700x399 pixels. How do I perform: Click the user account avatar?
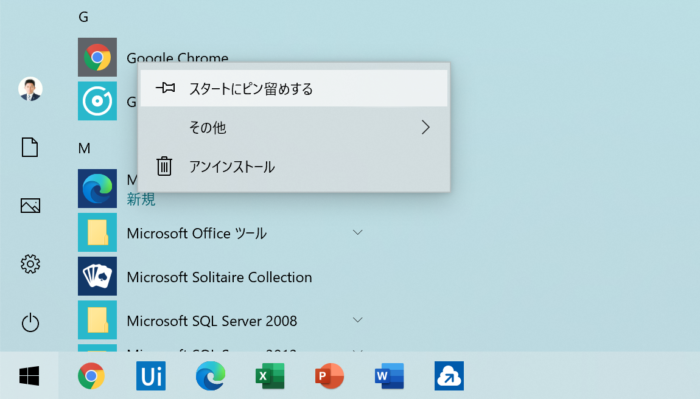(30, 89)
